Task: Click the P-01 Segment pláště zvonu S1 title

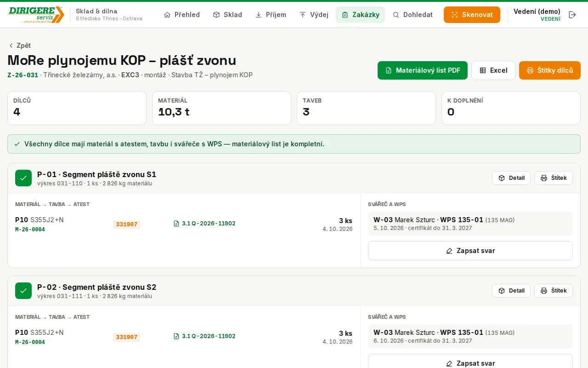Action: coord(96,174)
